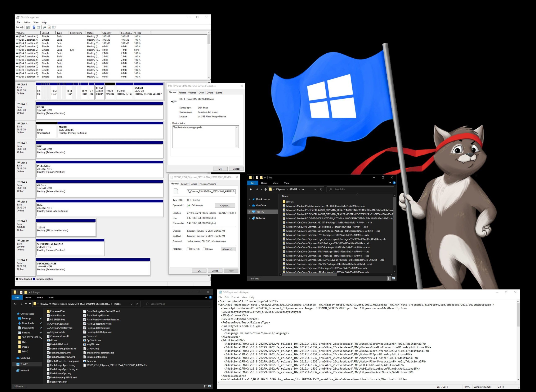Expand OneDrive in fre Explorer sidebar
The image size is (536, 392).
tap(249, 205)
